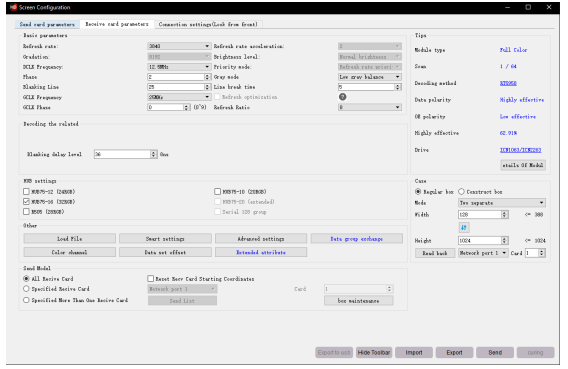Click the Color channel button
The width and height of the screenshot is (568, 369).
click(x=70, y=252)
